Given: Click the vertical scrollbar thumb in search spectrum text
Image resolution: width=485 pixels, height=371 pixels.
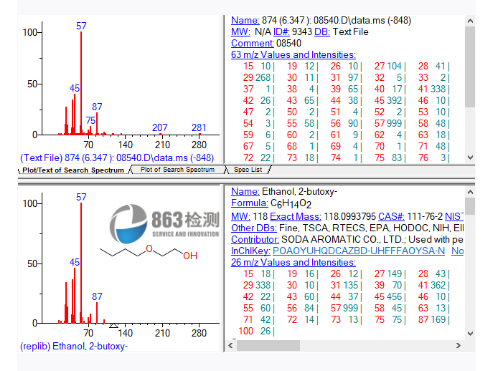Looking at the screenshot, I should 470,67.
